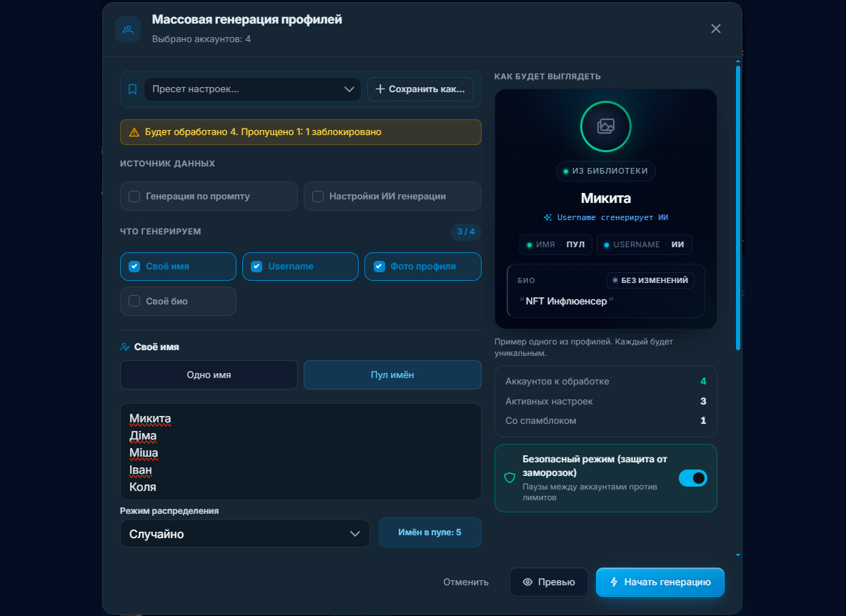
Task: Click the NFT Инфлюенсер bio text
Action: pos(566,301)
